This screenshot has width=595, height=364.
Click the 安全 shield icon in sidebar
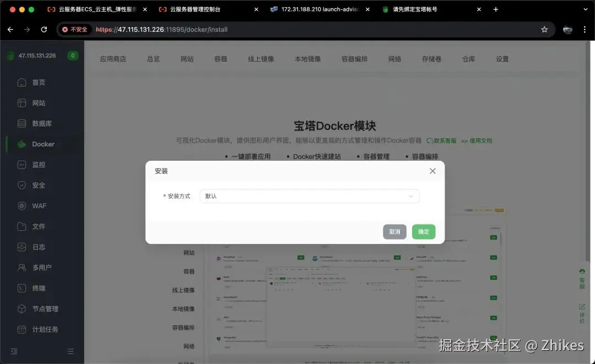21,185
